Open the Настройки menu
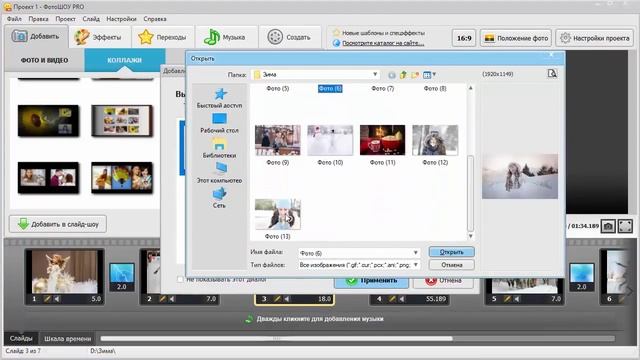This screenshot has width=640, height=360. pyautogui.click(x=121, y=19)
